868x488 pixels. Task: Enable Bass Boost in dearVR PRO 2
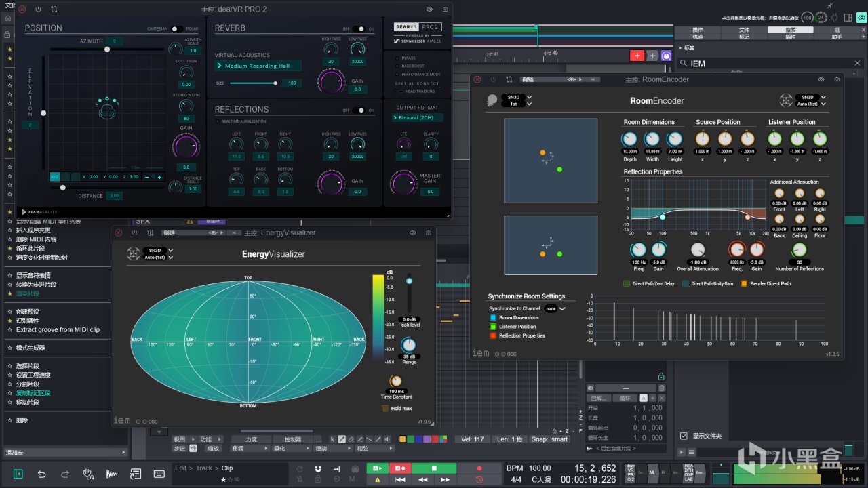coord(397,66)
